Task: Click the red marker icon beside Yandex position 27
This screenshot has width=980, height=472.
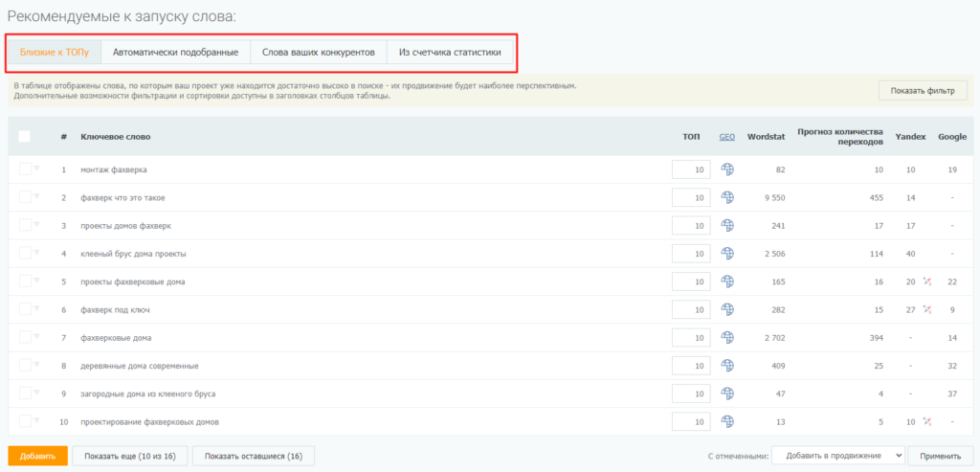Action: click(x=926, y=310)
